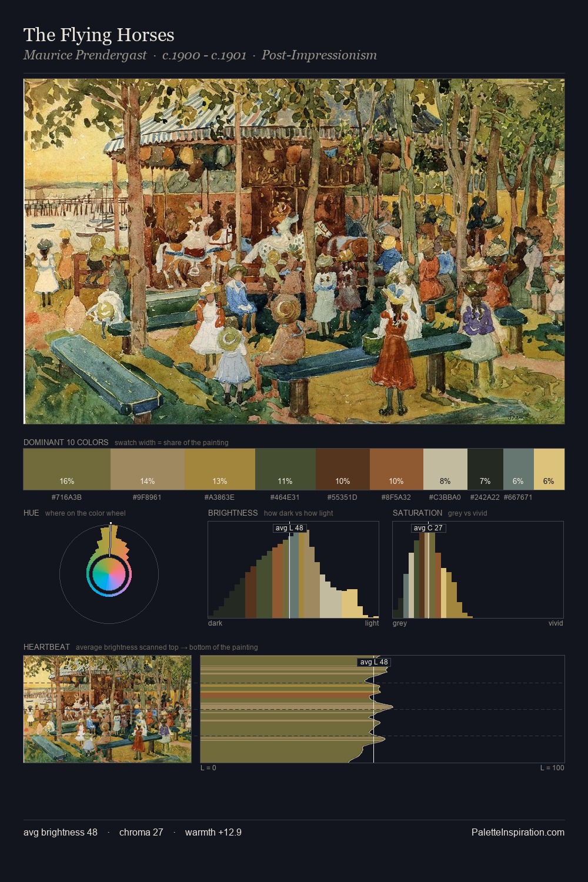The width and height of the screenshot is (588, 882).
Task: Select the near-black swatch showing 7%
Action: (485, 469)
